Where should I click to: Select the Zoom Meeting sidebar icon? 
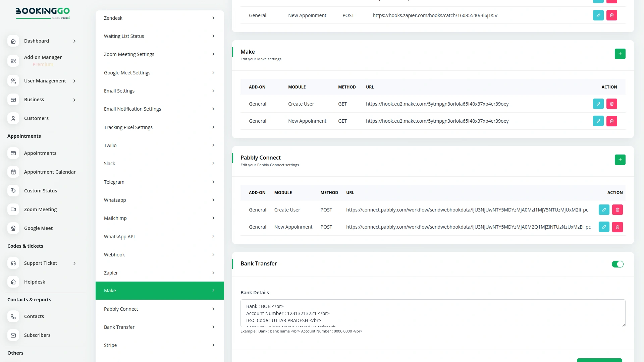point(13,209)
